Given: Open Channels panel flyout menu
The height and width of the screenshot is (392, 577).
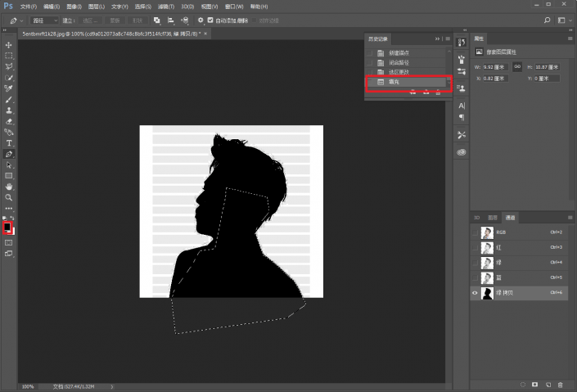Looking at the screenshot, I should point(570,218).
